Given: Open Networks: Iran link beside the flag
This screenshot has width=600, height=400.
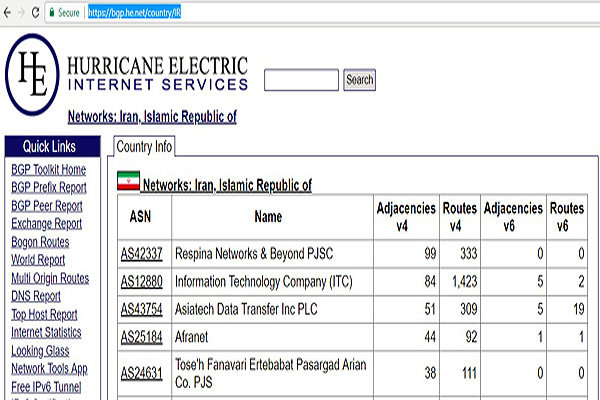Looking at the screenshot, I should point(227,185).
